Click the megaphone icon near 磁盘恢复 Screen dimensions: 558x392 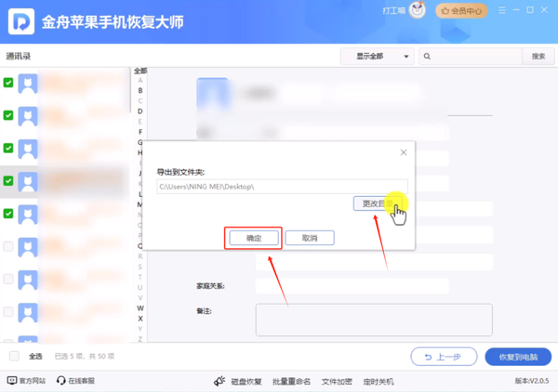click(x=219, y=381)
